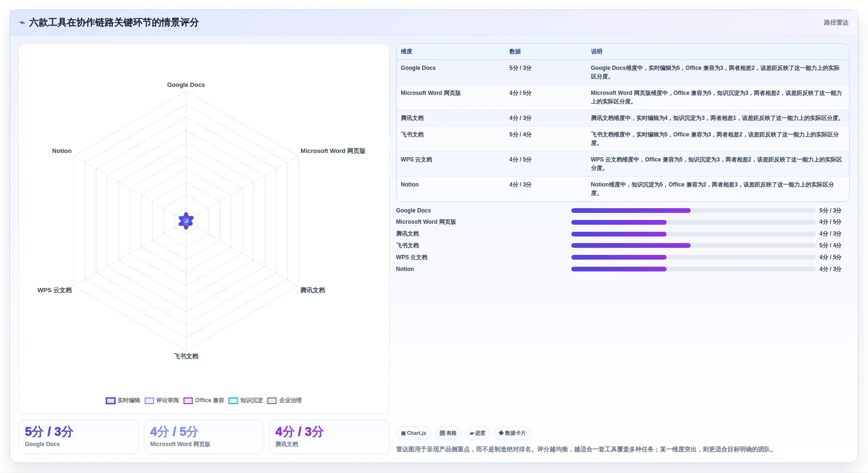Click the 进度 tag chip
Viewport: 868px width, 473px height.
pyautogui.click(x=477, y=433)
